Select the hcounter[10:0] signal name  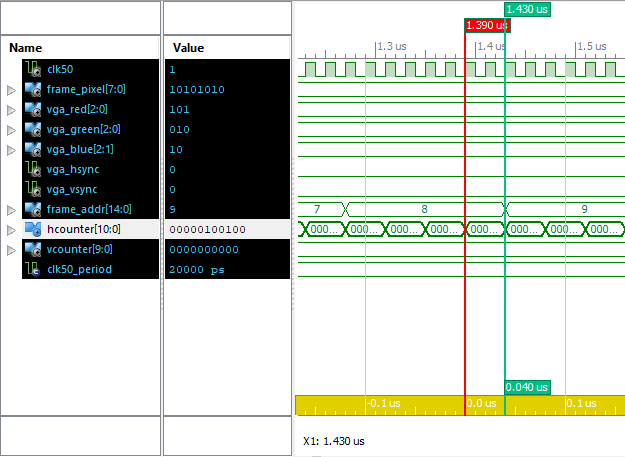pyautogui.click(x=84, y=229)
